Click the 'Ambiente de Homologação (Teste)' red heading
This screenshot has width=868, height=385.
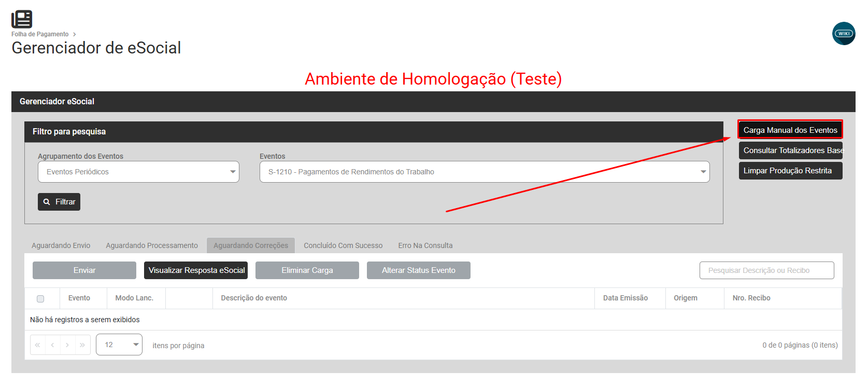(433, 79)
